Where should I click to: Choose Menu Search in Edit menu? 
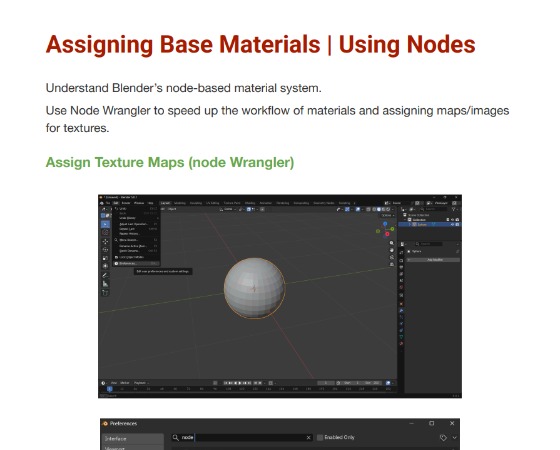[136, 240]
